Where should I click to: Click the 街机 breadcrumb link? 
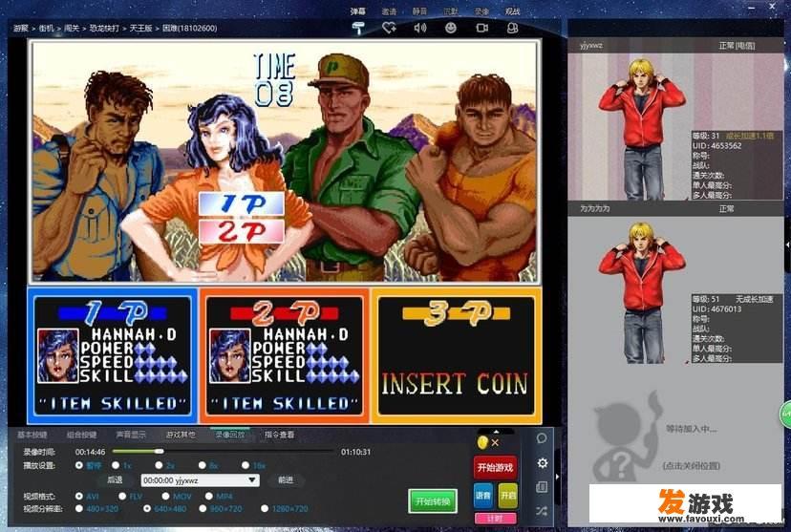[x=47, y=29]
